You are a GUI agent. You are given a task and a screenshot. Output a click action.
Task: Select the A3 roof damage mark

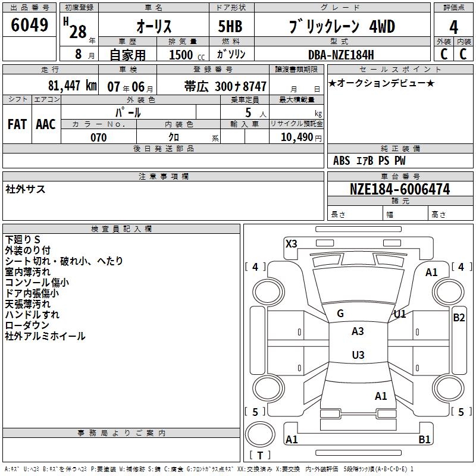pos(358,331)
